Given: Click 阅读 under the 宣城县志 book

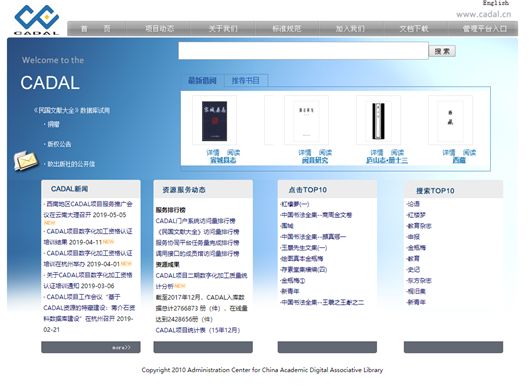Looking at the screenshot, I should (233, 153).
